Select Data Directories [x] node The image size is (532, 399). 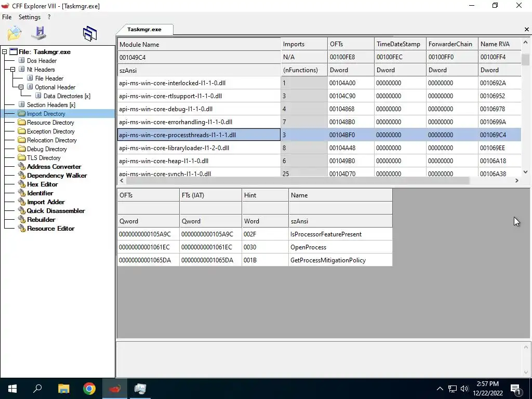click(x=67, y=96)
